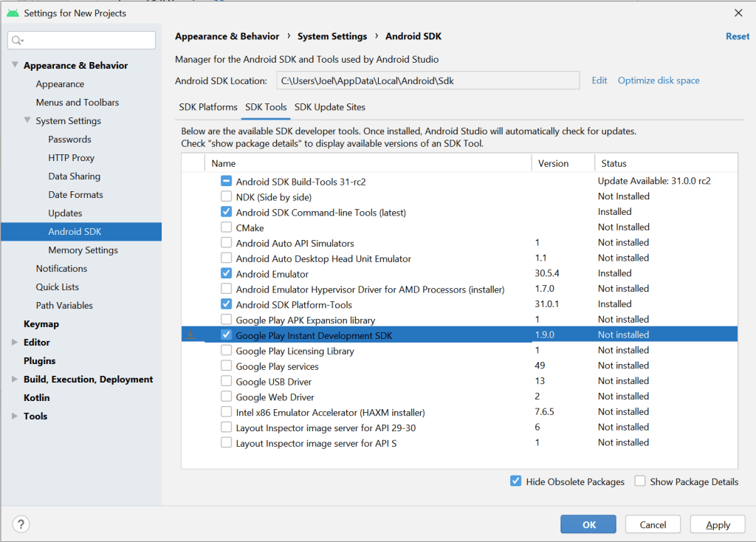Uncheck Android Emulator checkbox
This screenshot has width=756, height=542.
tap(227, 273)
